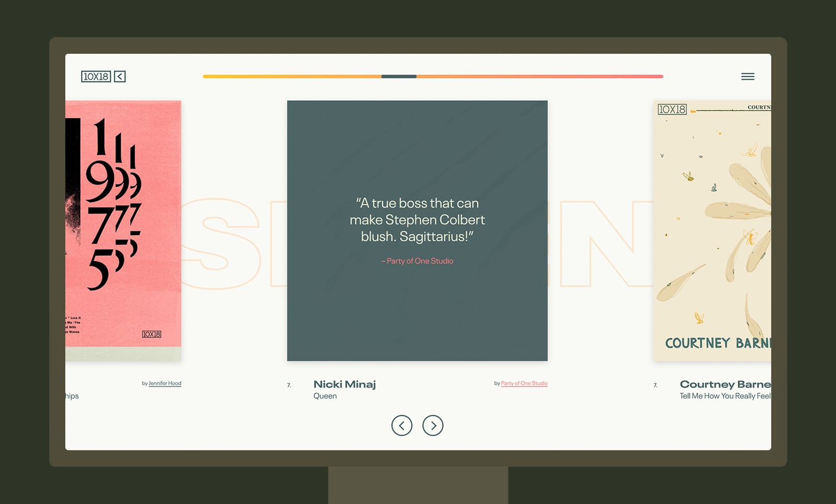836x504 pixels.
Task: Advance to the next slide with the right arrow
Action: point(433,426)
